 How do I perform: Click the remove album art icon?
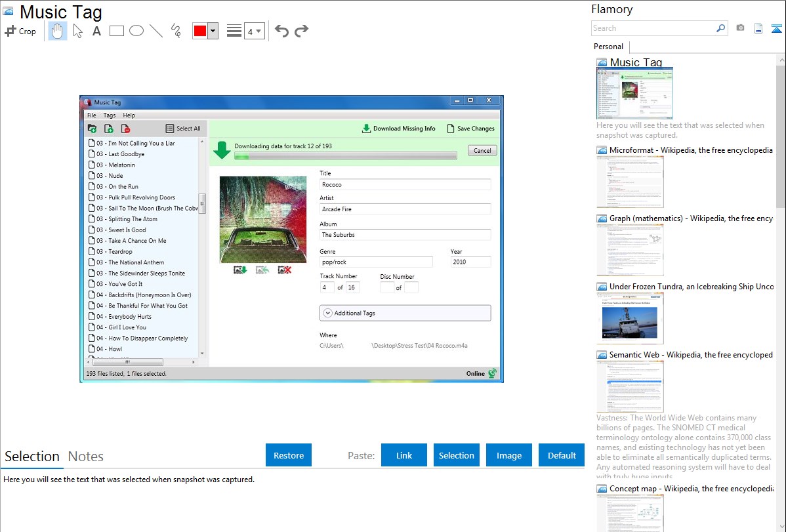(x=285, y=270)
